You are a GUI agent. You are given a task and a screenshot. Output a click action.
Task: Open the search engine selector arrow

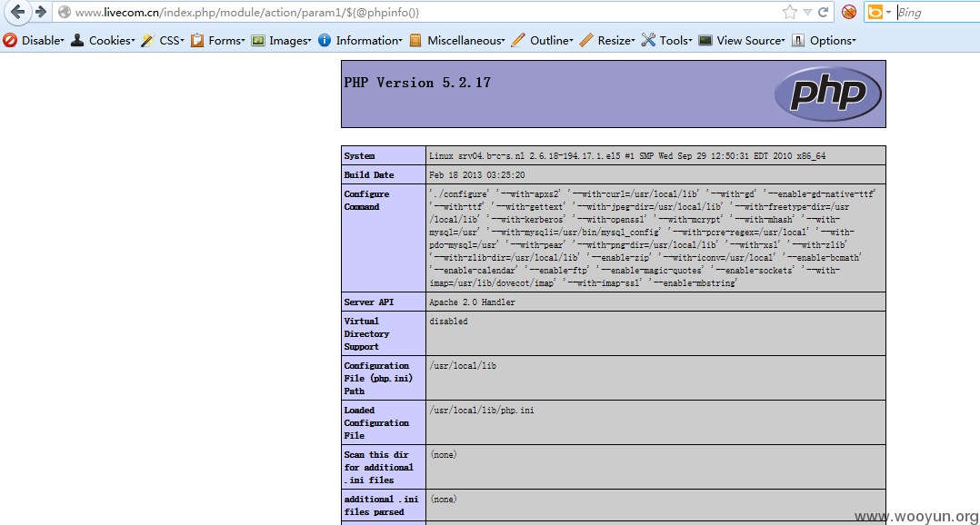pos(888,13)
